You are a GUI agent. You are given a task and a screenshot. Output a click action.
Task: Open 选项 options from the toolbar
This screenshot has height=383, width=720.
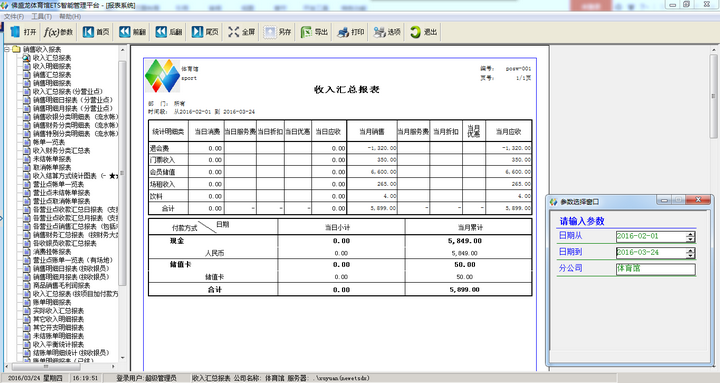(x=387, y=32)
